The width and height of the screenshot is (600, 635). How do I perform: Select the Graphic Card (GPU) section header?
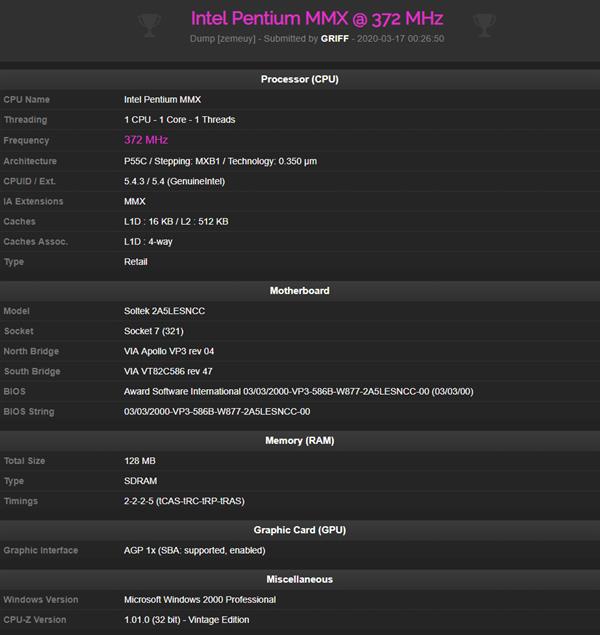click(x=300, y=530)
